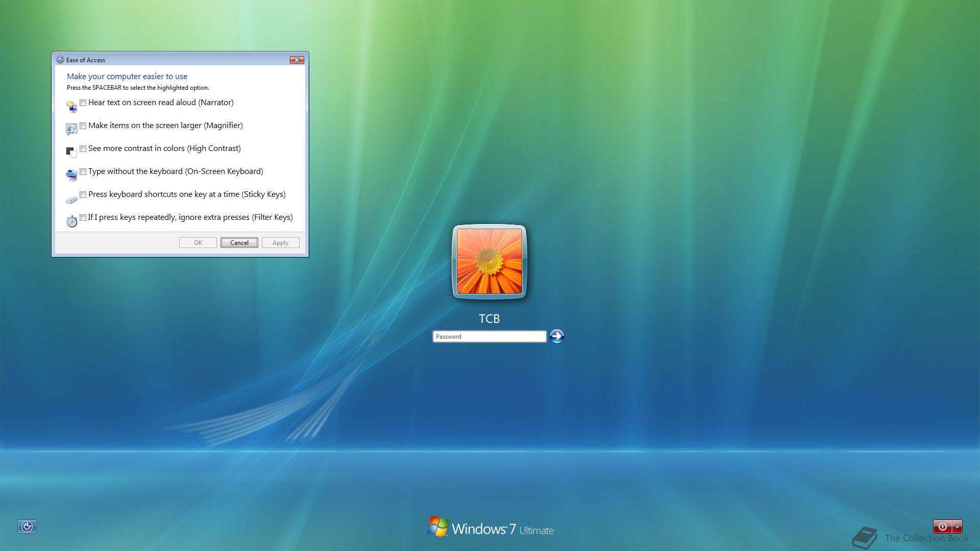Click the Filter Keys stopwatch icon
The width and height of the screenshot is (980, 551).
(x=71, y=221)
